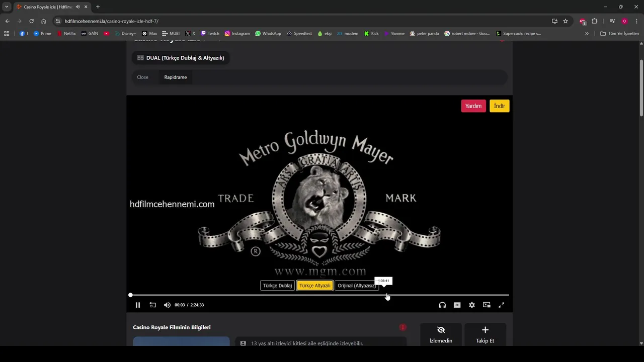The height and width of the screenshot is (362, 644).
Task: Select Türkçe Altyazılı option
Action: 315,286
